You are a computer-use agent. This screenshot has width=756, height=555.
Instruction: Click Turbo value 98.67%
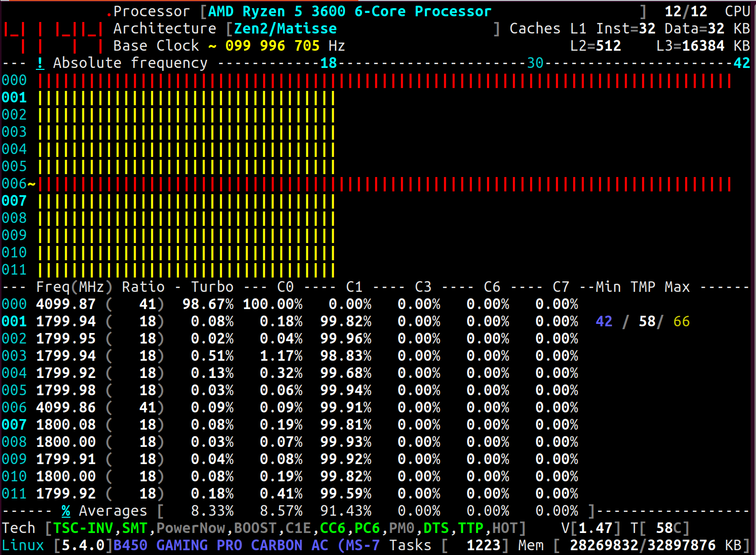point(208,304)
